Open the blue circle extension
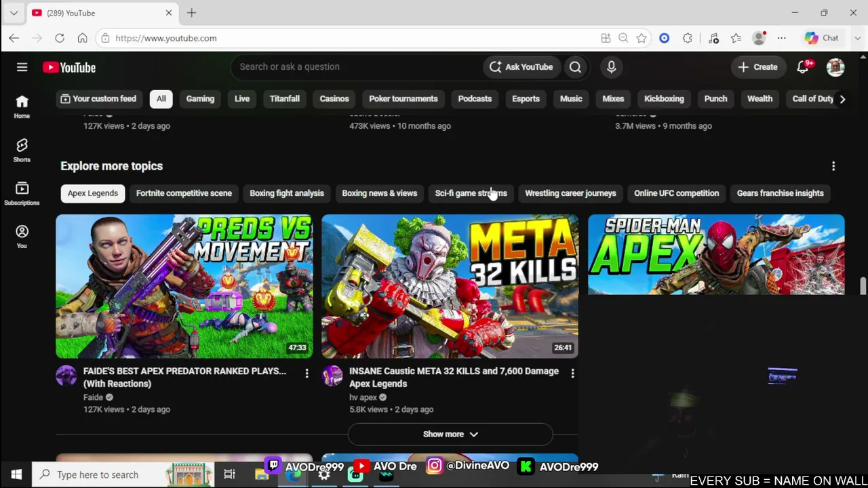The image size is (868, 488). 665,38
